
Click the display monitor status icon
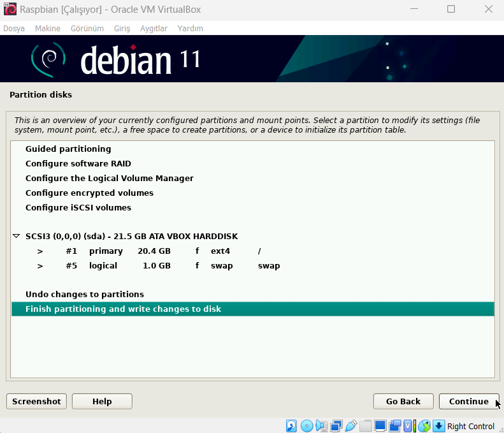pos(380,426)
